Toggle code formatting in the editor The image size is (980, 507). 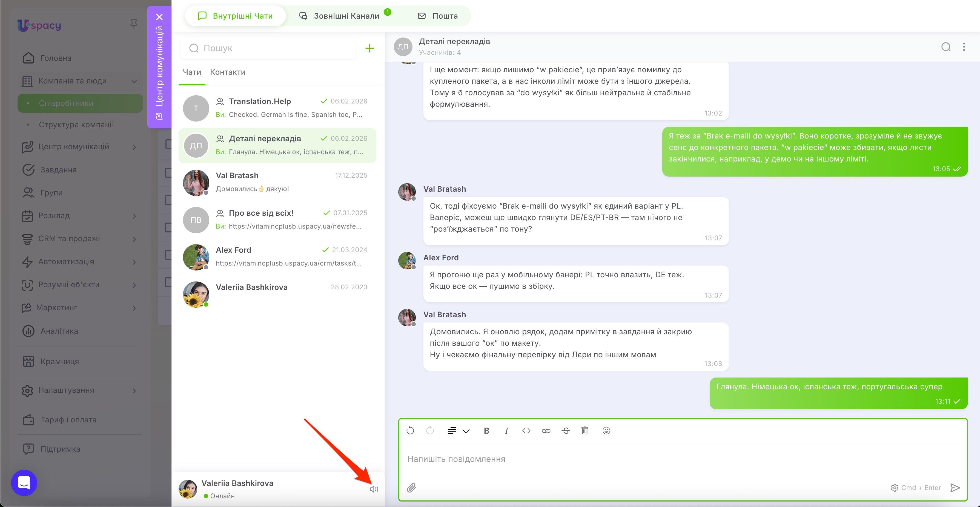[x=526, y=431]
